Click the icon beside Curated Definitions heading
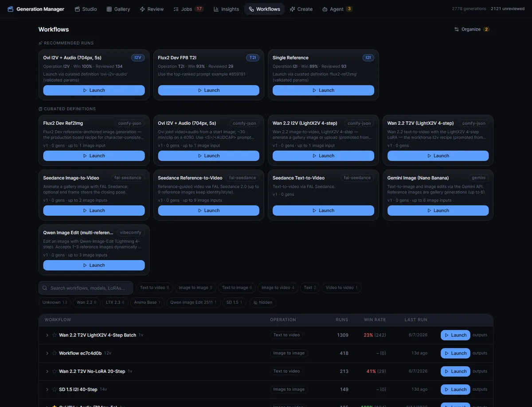Viewport: 532px width, 407px height. point(40,109)
